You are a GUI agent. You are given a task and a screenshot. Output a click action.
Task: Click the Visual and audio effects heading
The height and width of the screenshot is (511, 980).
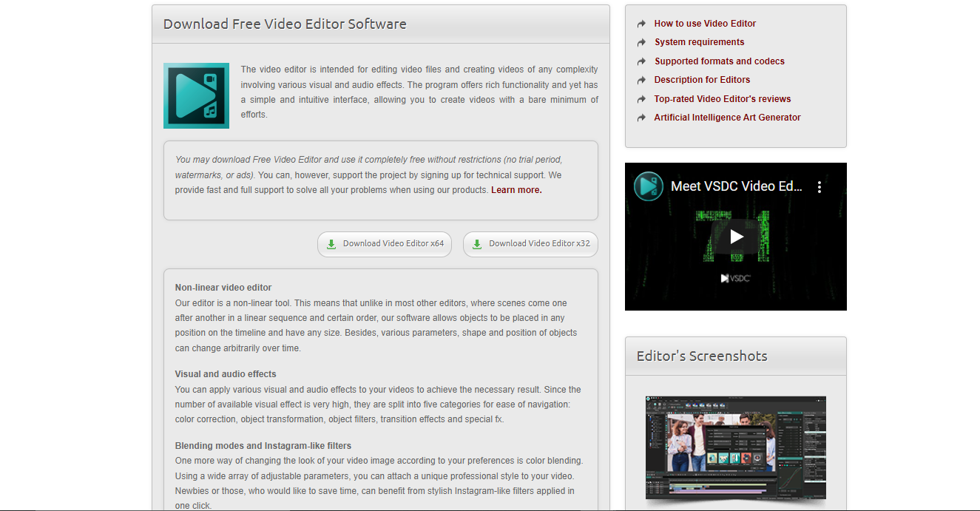click(226, 374)
